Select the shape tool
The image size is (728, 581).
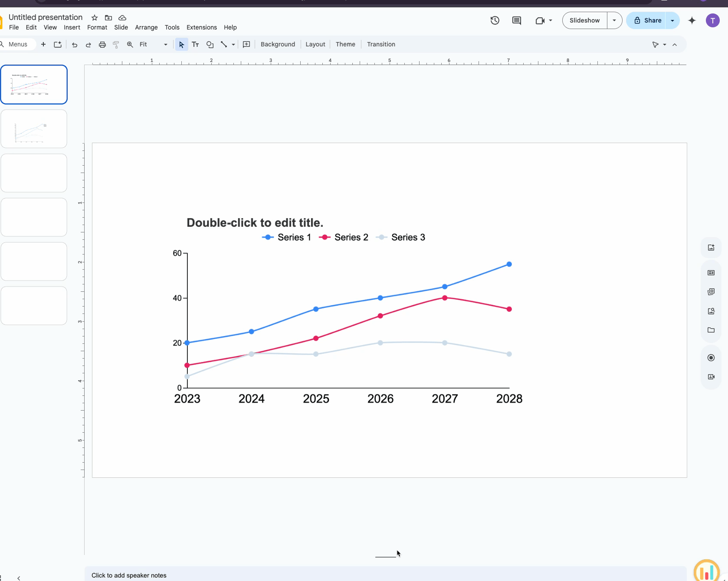[x=210, y=45]
